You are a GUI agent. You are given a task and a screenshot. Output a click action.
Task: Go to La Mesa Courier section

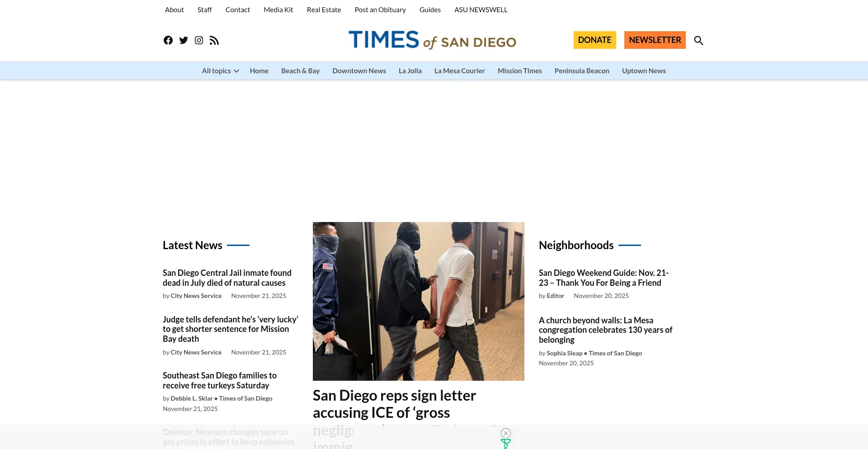point(459,71)
